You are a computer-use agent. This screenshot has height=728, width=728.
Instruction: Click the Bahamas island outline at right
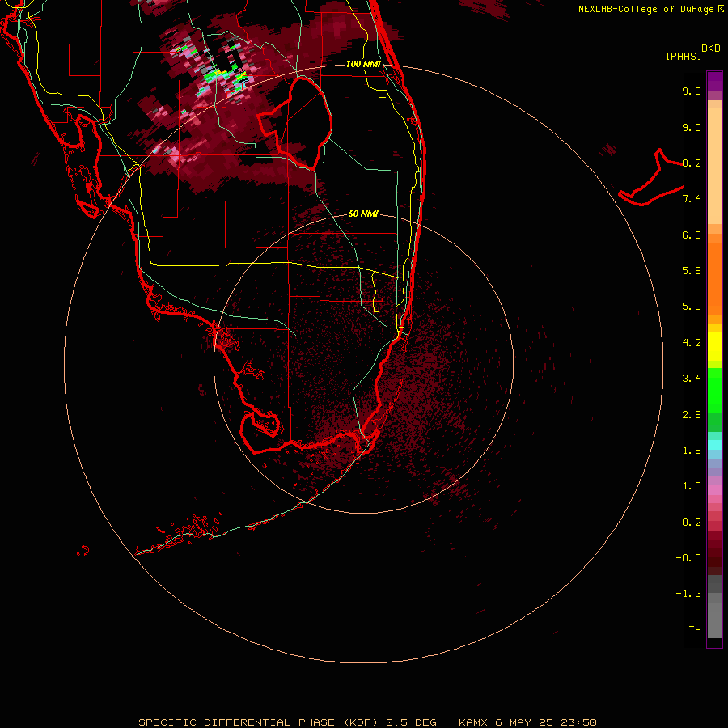(652, 179)
